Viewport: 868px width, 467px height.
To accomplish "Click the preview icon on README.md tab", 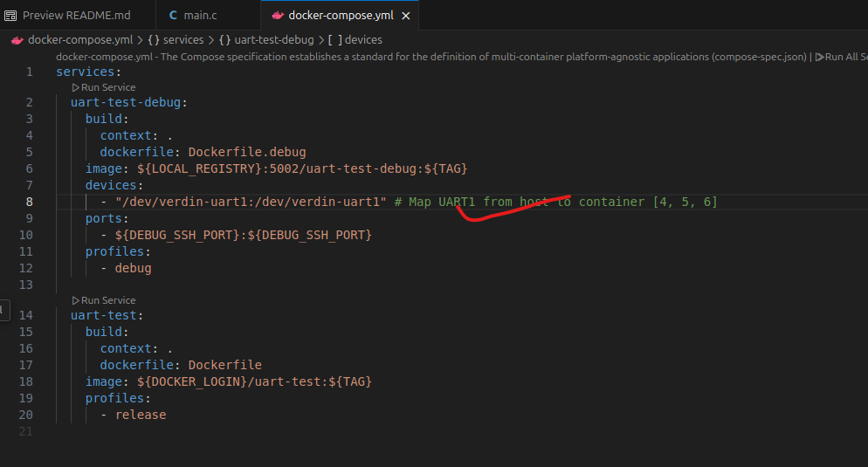I will coord(10,16).
